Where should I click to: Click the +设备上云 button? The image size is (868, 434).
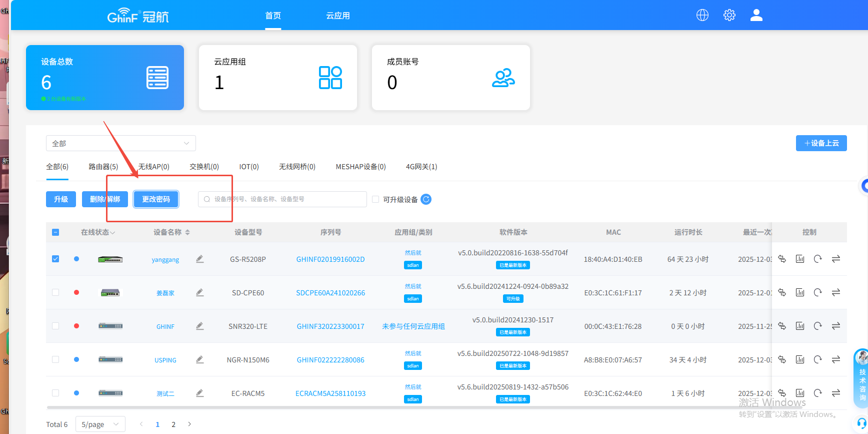821,143
